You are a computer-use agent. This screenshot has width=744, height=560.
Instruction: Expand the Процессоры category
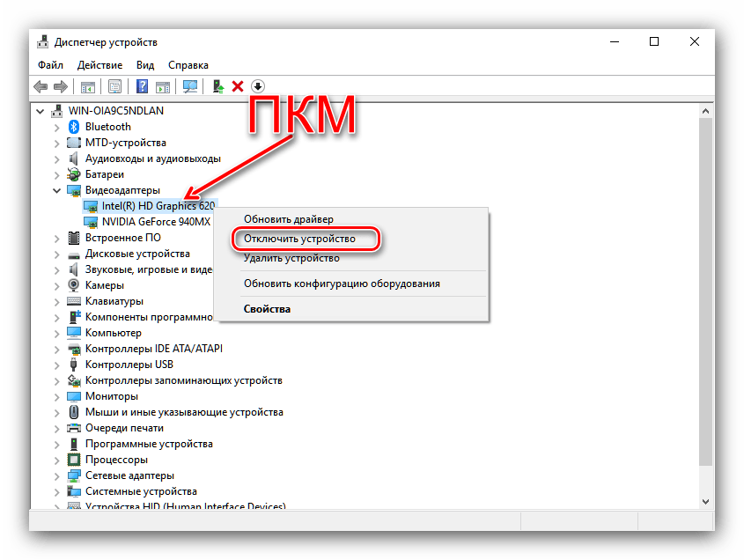[x=57, y=460]
